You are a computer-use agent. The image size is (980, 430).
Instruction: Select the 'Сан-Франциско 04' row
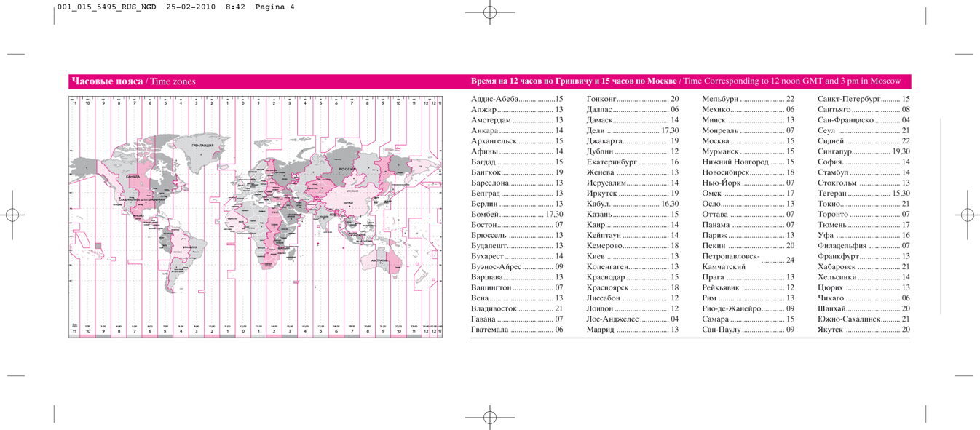(x=864, y=120)
